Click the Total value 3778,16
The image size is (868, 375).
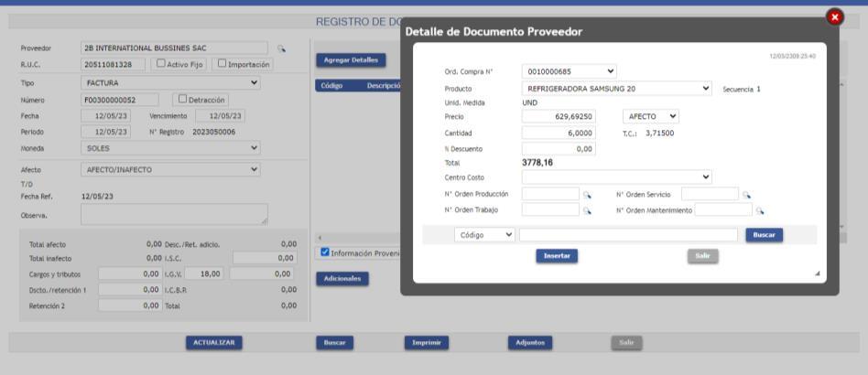(537, 163)
